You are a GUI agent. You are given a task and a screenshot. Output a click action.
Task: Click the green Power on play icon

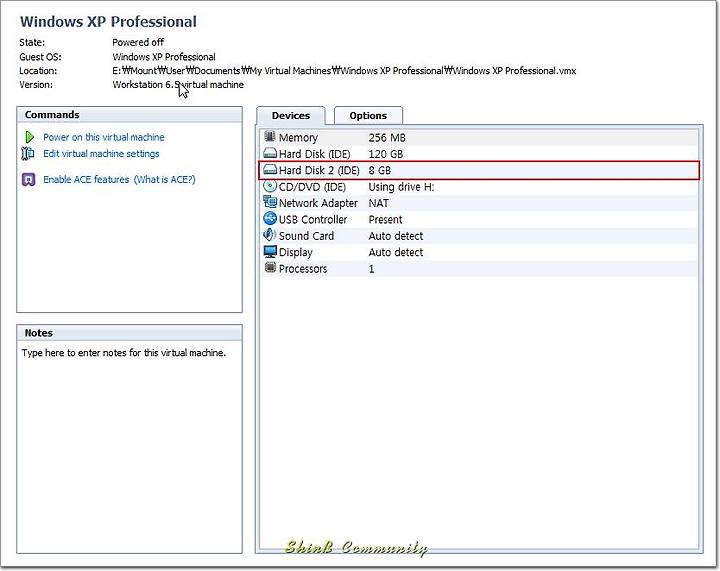(29, 137)
